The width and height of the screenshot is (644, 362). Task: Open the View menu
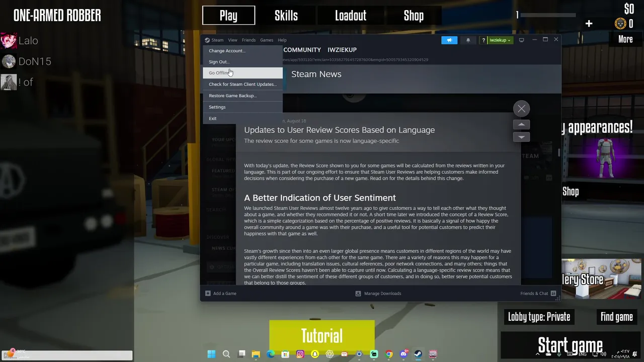point(232,40)
